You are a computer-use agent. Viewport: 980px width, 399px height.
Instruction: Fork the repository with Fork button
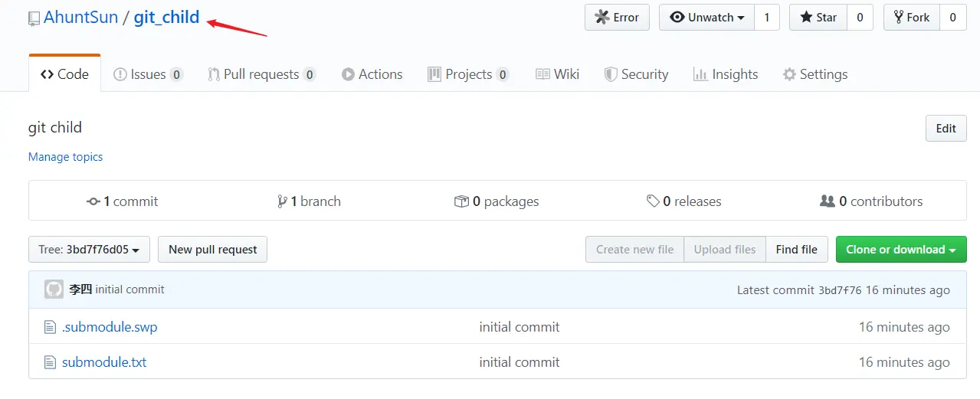point(910,18)
